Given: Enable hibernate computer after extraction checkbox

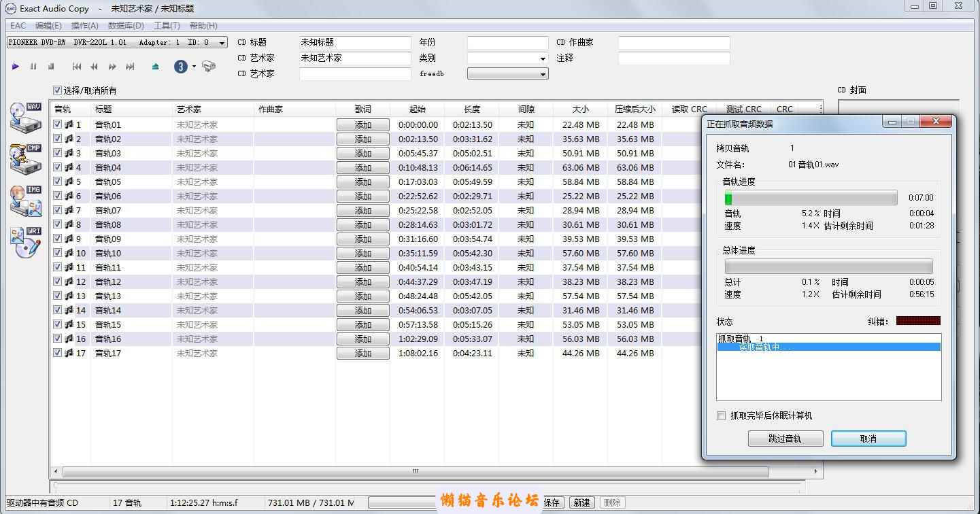Looking at the screenshot, I should 722,415.
